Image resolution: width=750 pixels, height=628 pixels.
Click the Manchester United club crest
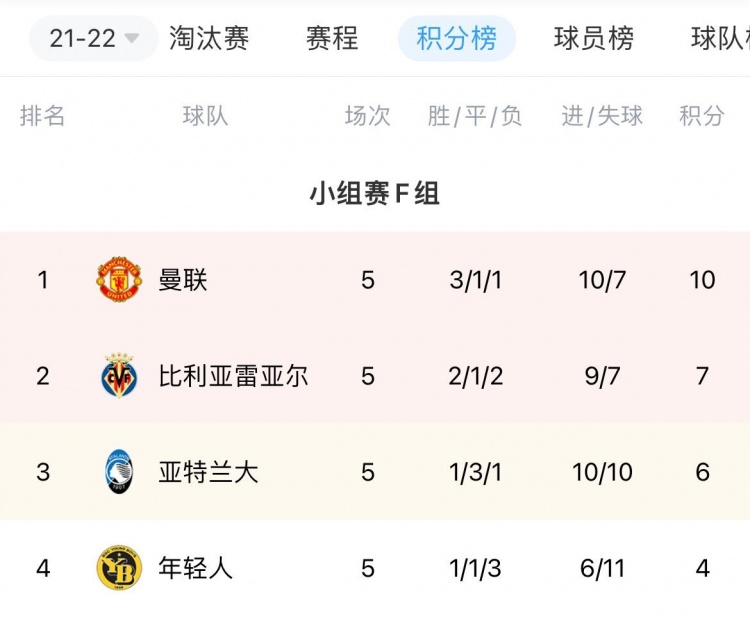click(119, 279)
